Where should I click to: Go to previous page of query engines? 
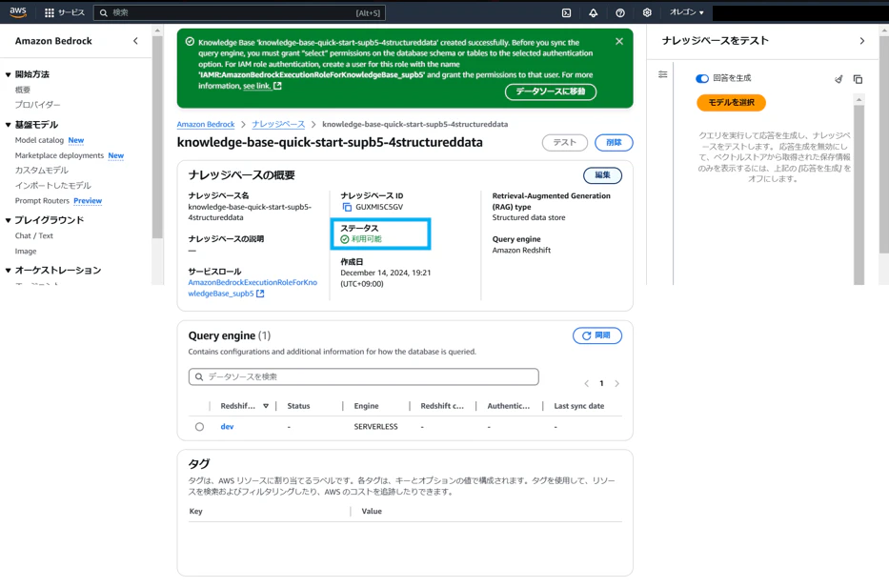586,384
